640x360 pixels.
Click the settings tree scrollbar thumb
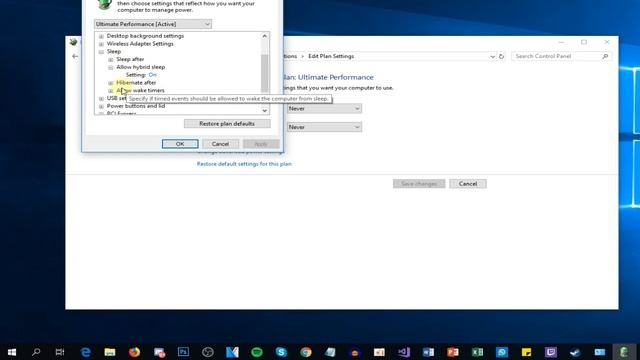pos(264,73)
